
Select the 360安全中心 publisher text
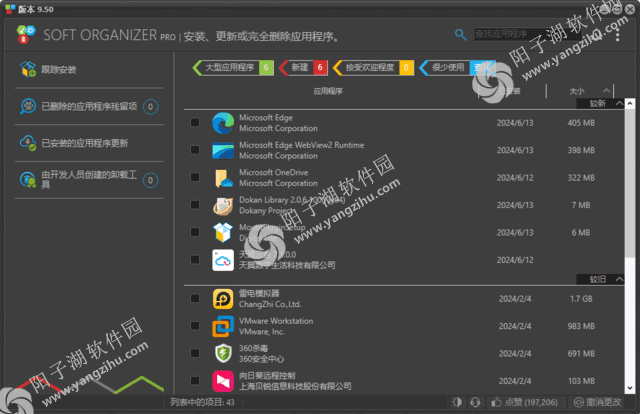pos(261,359)
